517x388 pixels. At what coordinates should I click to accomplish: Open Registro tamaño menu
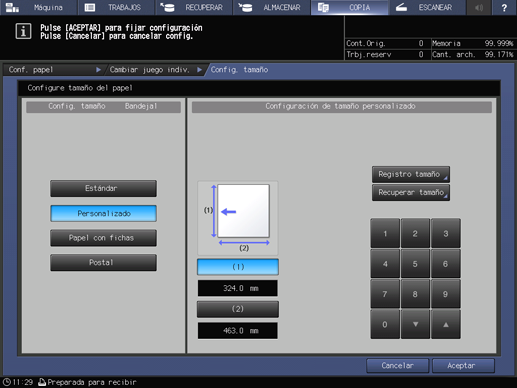[x=411, y=174]
